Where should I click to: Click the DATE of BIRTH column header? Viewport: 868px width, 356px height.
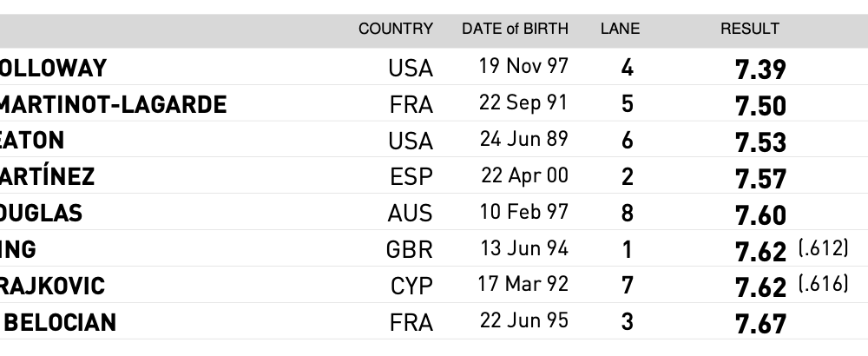pos(515,29)
